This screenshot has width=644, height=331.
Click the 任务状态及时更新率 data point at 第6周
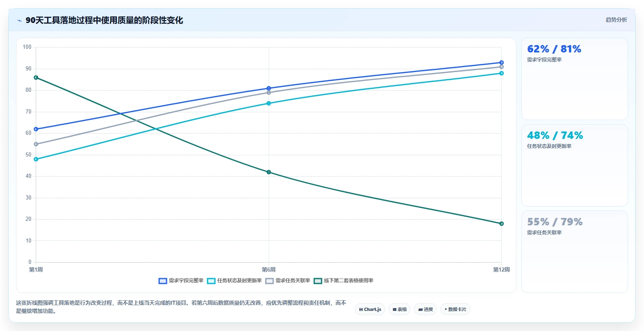click(269, 103)
